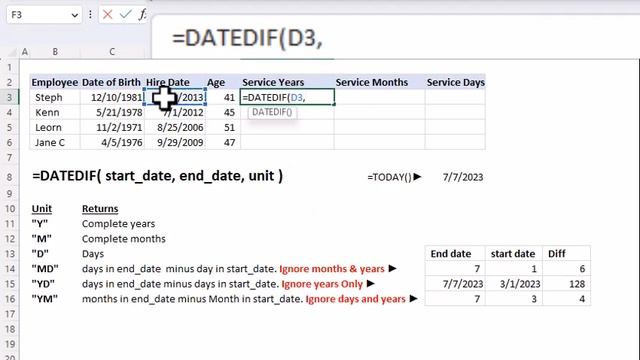Open the Name Box dropdown arrow
The width and height of the screenshot is (640, 360).
click(x=75, y=15)
